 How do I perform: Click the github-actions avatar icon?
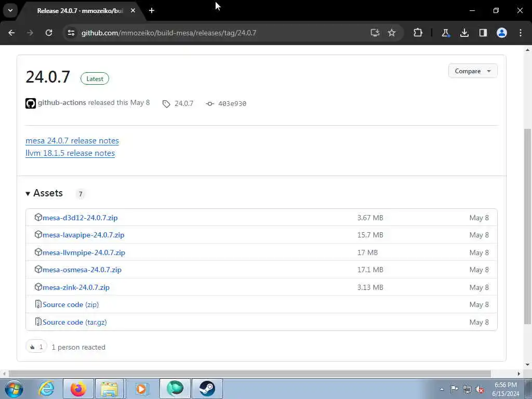(31, 103)
